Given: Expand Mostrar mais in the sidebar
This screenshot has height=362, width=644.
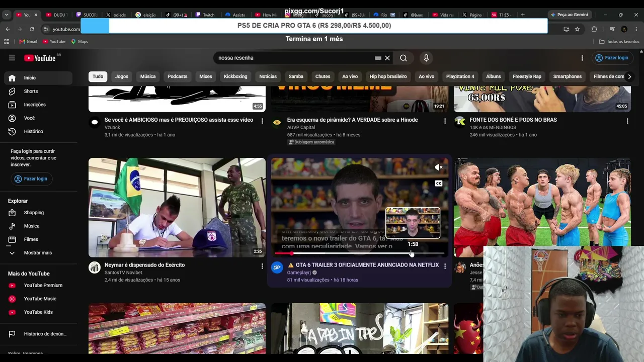Looking at the screenshot, I should (x=38, y=253).
